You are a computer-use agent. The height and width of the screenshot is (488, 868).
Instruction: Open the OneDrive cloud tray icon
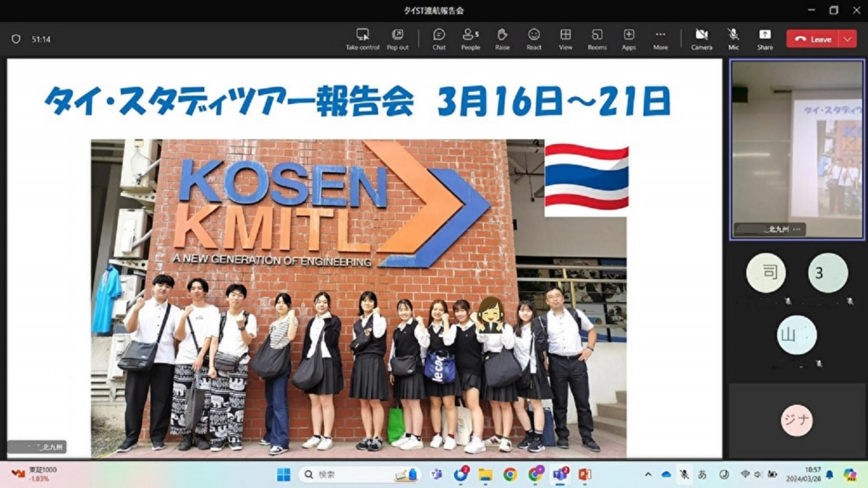(x=665, y=474)
